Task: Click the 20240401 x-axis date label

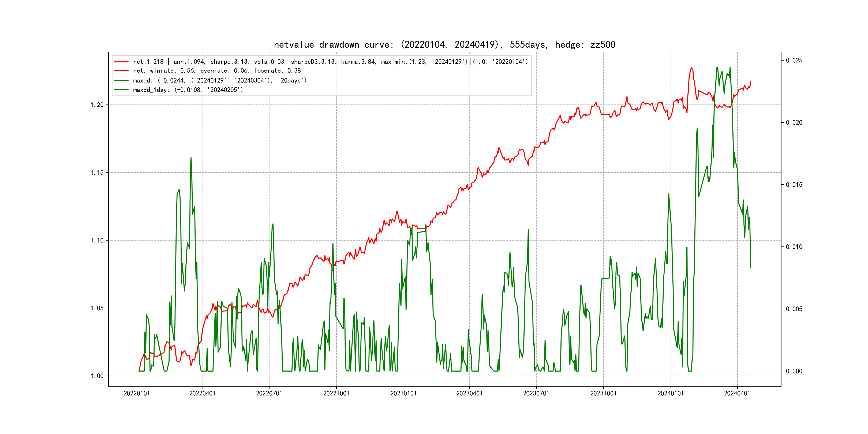Action: point(737,393)
